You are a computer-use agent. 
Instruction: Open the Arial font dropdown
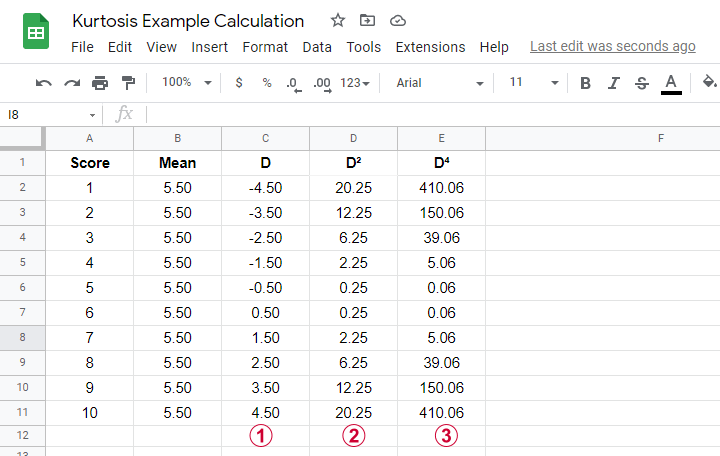point(440,83)
